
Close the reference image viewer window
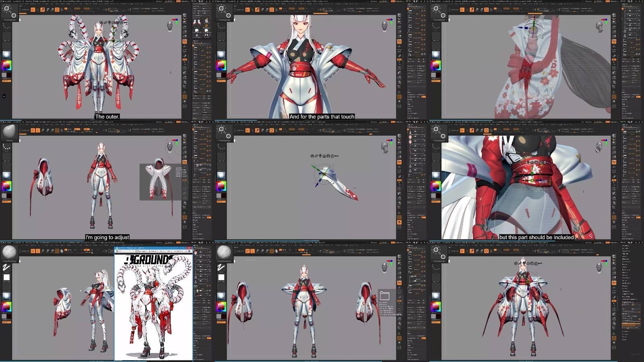point(190,248)
